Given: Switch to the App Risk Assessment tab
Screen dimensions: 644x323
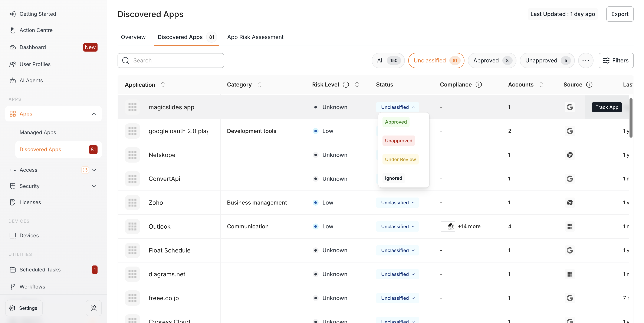Looking at the screenshot, I should [x=255, y=37].
